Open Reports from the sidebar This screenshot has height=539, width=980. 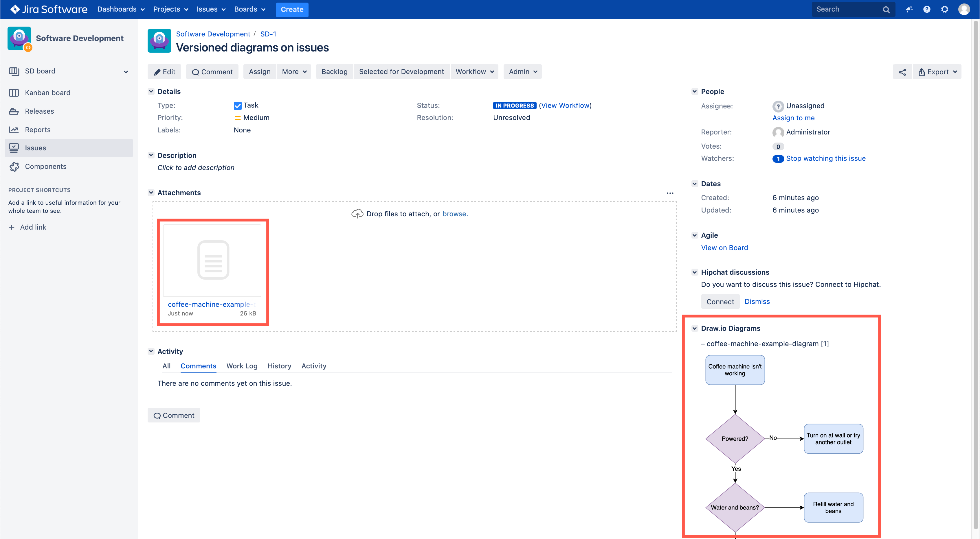[x=37, y=129]
